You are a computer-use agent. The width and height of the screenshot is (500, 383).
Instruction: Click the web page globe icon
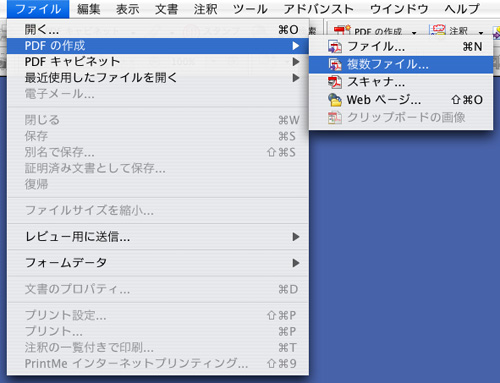[x=335, y=100]
